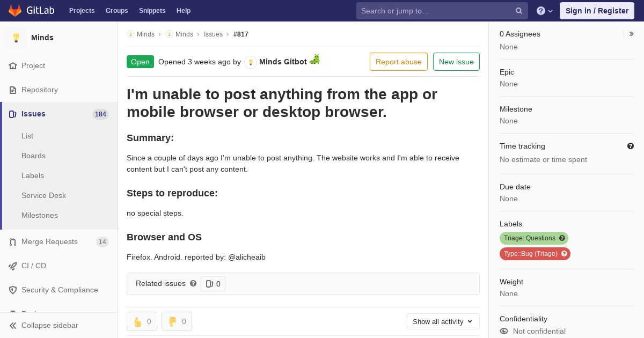Click the Merge Requests count badge 14
Viewport: 644px width, 338px height.
coord(103,241)
